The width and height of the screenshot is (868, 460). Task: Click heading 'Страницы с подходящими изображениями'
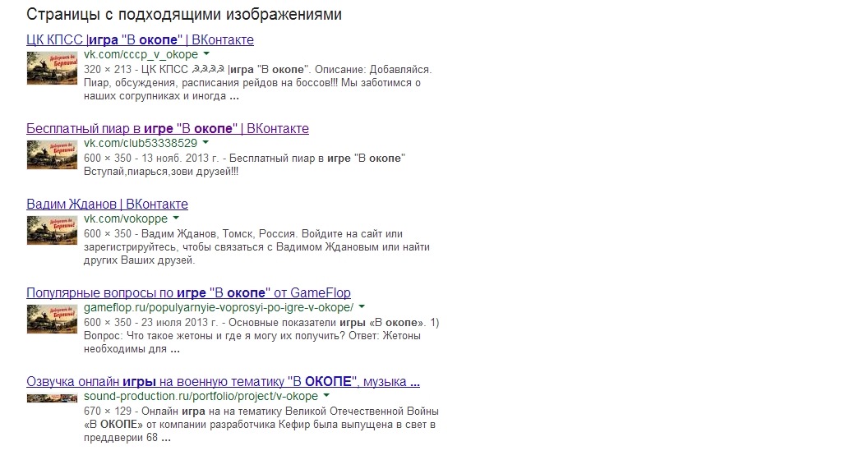click(184, 14)
